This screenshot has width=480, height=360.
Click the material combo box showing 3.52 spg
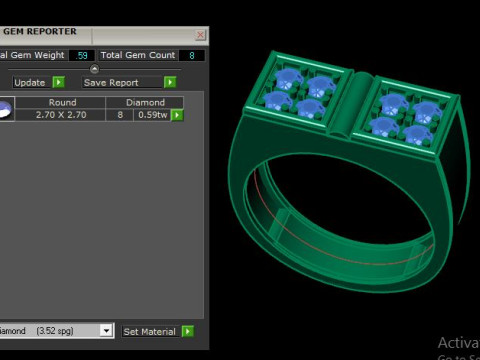tap(57, 331)
